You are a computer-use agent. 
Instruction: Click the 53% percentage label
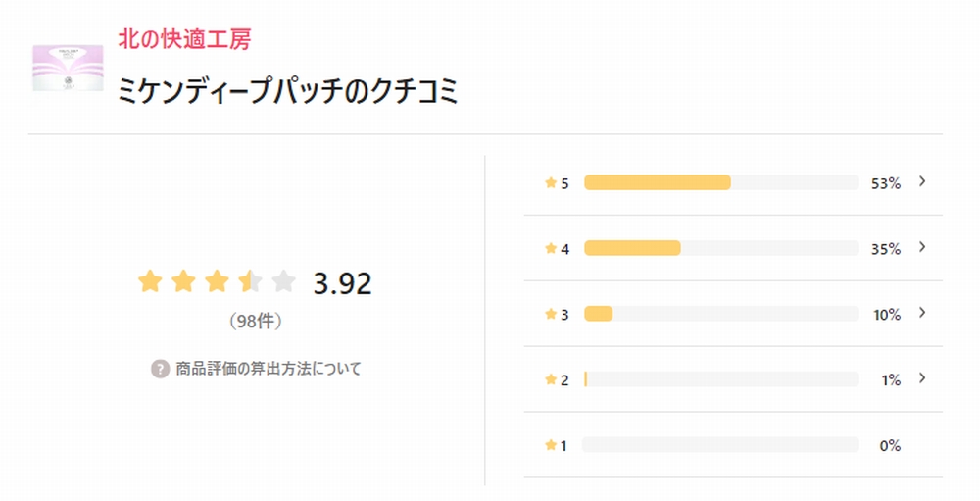point(886,183)
